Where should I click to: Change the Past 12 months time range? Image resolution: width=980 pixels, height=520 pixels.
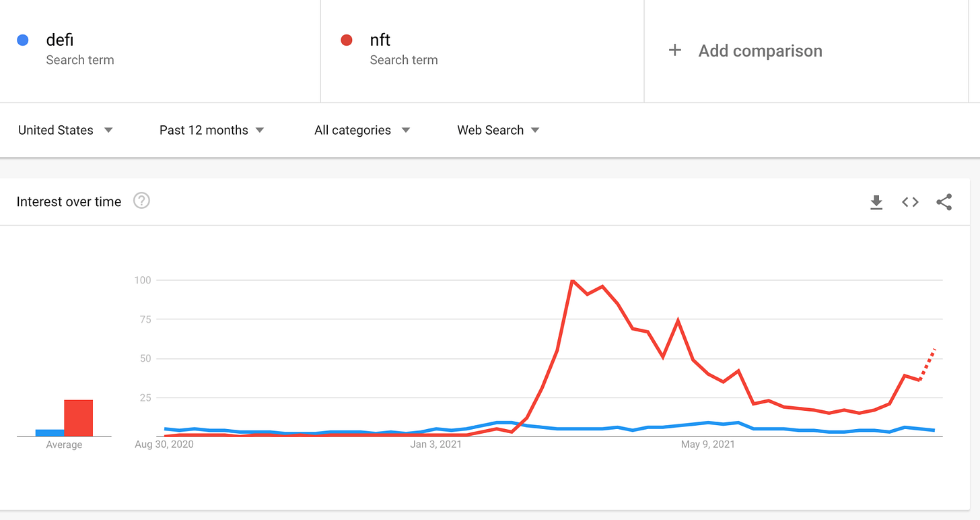click(211, 130)
